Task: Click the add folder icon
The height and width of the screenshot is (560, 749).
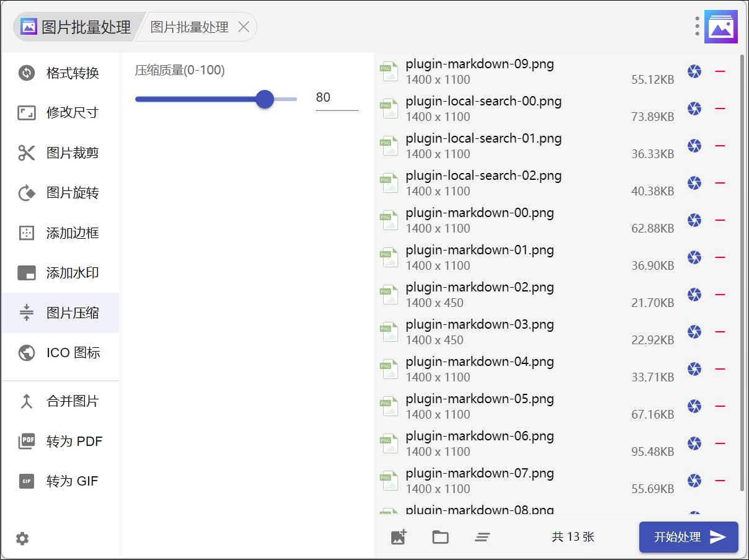Action: pos(440,537)
